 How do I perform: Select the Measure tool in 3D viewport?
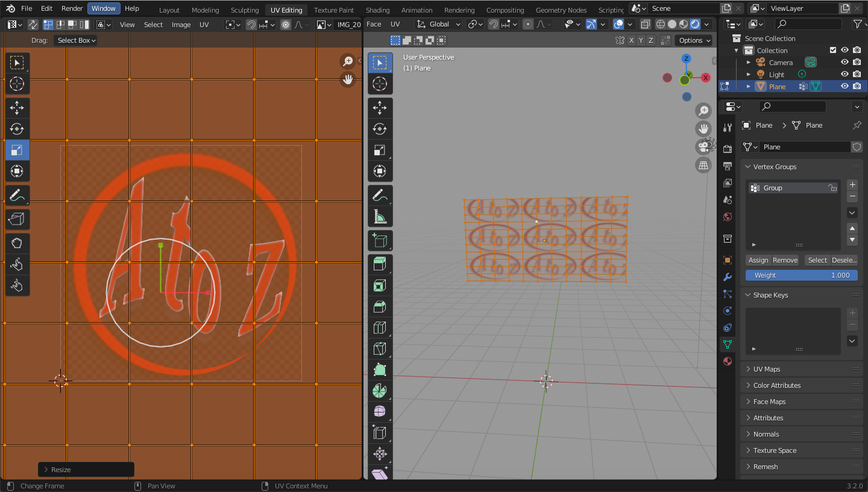coord(380,216)
